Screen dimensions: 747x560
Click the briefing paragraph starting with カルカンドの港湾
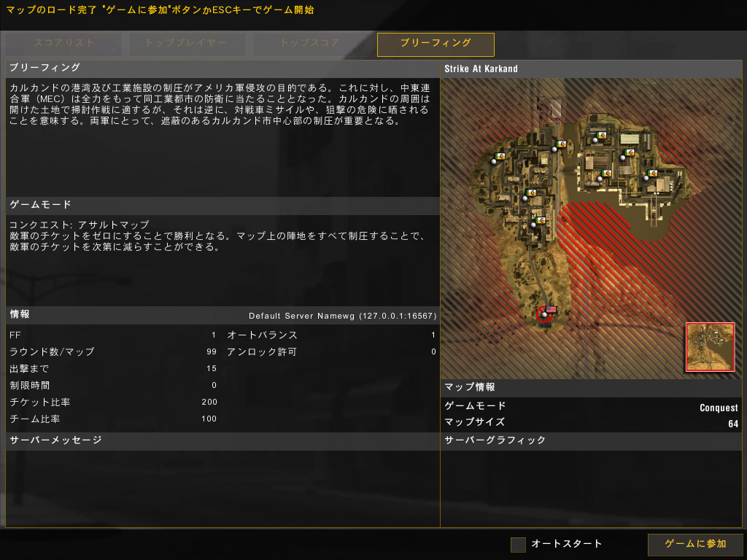pyautogui.click(x=220, y=104)
